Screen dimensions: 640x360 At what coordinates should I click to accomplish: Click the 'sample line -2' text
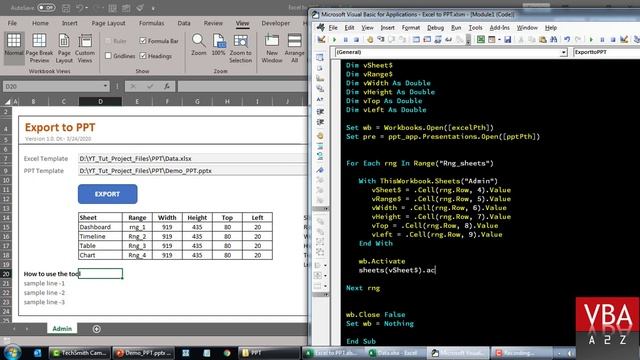coord(44,293)
